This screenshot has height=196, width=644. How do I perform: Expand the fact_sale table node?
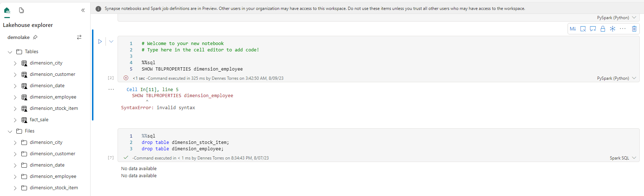coord(15,120)
